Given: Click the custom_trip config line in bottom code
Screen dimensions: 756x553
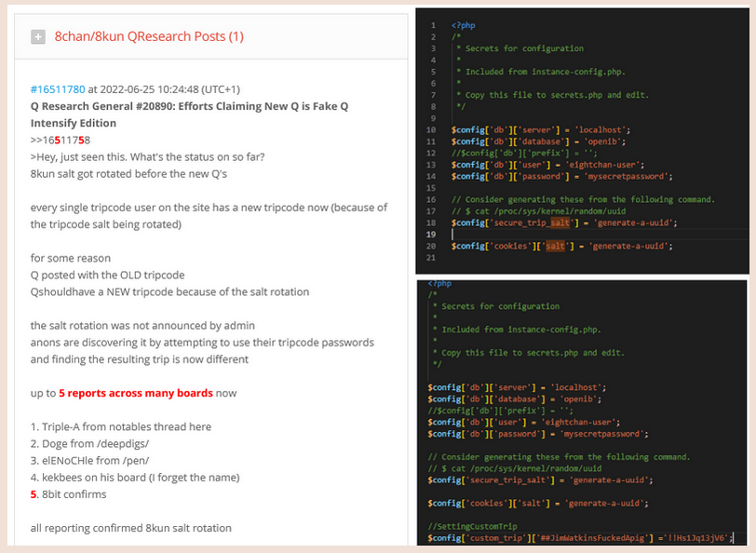Looking at the screenshot, I should [x=581, y=537].
